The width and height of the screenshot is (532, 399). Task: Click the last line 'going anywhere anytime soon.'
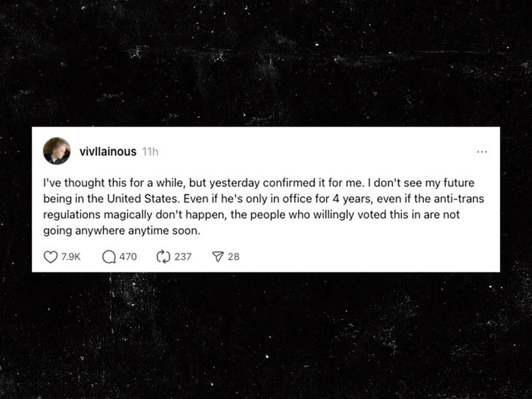[122, 231]
